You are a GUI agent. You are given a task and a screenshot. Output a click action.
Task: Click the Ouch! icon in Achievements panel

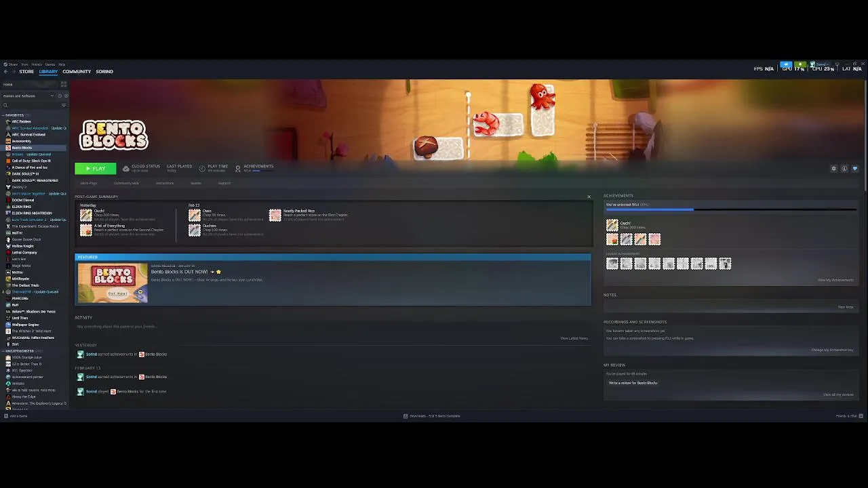click(612, 225)
